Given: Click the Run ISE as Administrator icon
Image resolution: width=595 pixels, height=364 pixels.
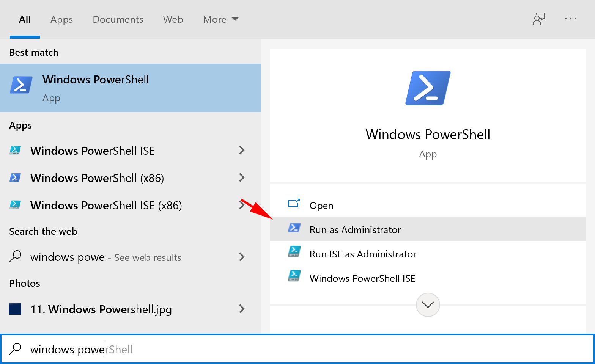Looking at the screenshot, I should (294, 251).
